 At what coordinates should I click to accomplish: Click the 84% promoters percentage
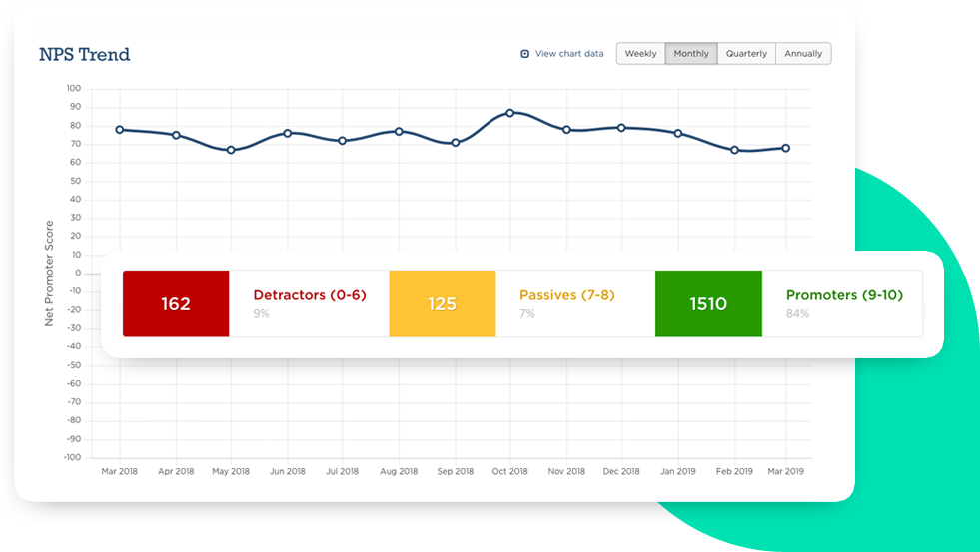(x=797, y=314)
